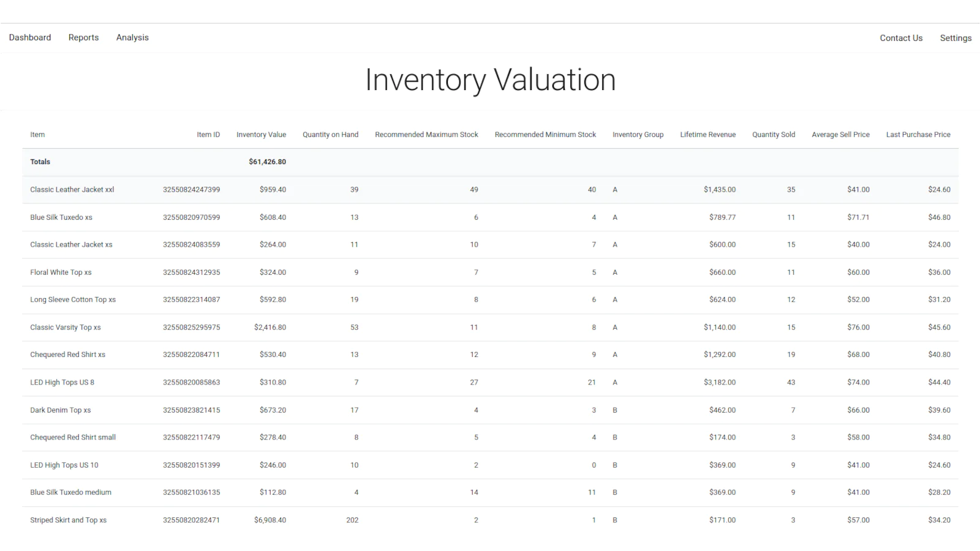The image size is (980, 551).
Task: Click the inventory value $6,908.40
Action: click(x=270, y=520)
